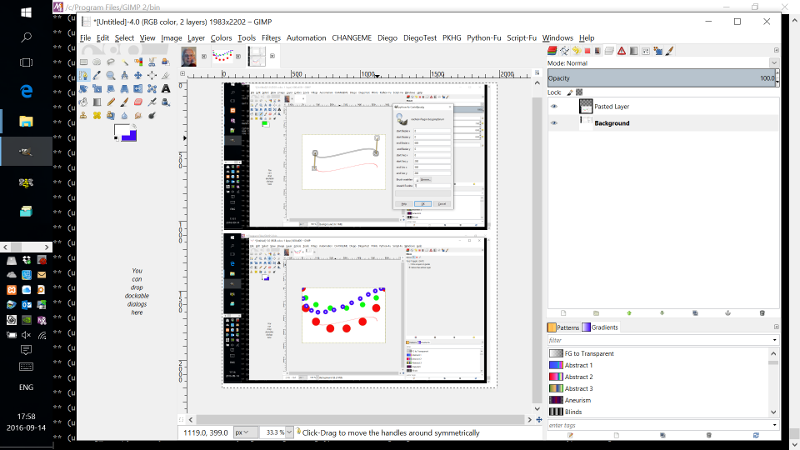
Task: Toggle visibility eye of Background layer
Action: pyautogui.click(x=554, y=123)
